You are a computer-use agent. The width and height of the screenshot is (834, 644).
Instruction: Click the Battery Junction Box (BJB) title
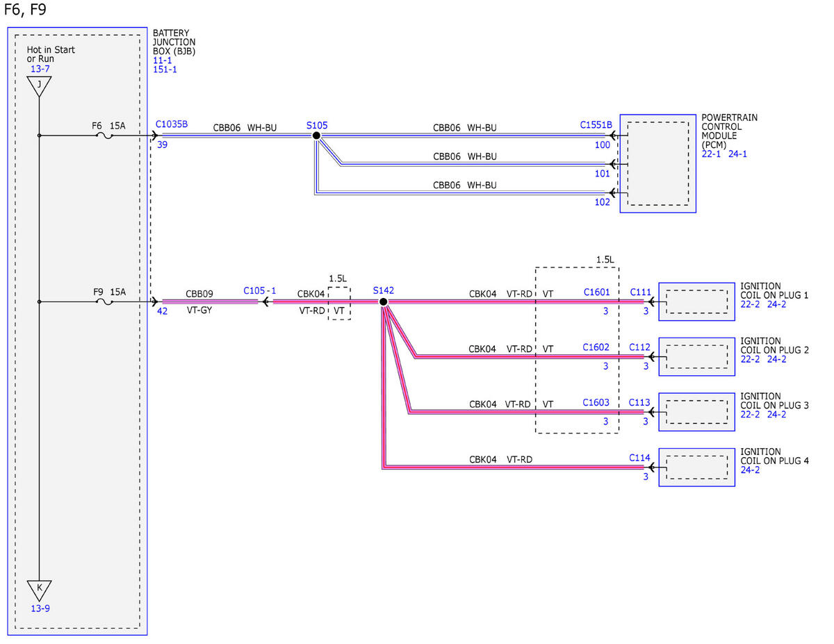[174, 42]
